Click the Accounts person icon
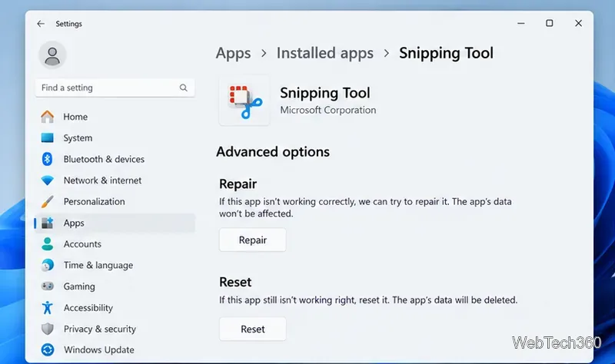 pos(48,244)
